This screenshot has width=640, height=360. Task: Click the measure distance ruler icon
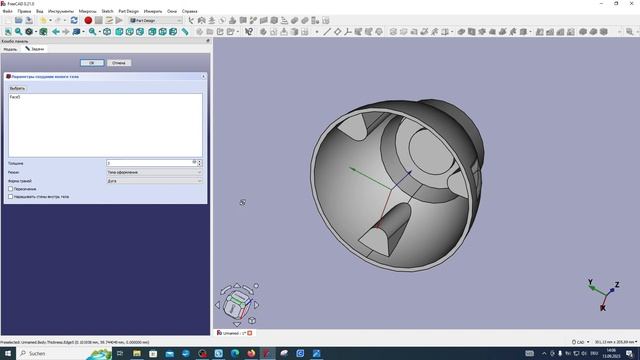(x=185, y=32)
